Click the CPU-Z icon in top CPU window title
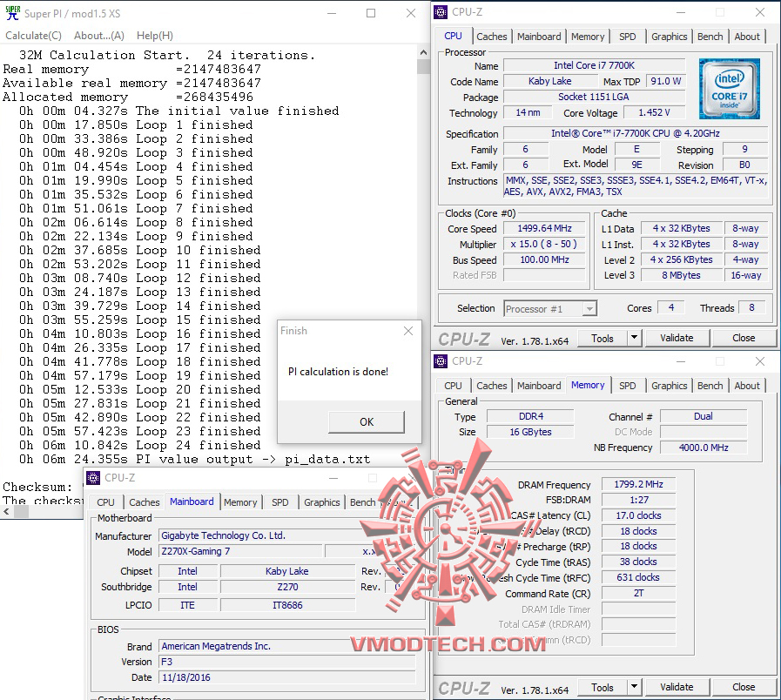Image resolution: width=781 pixels, height=700 pixels. click(441, 12)
